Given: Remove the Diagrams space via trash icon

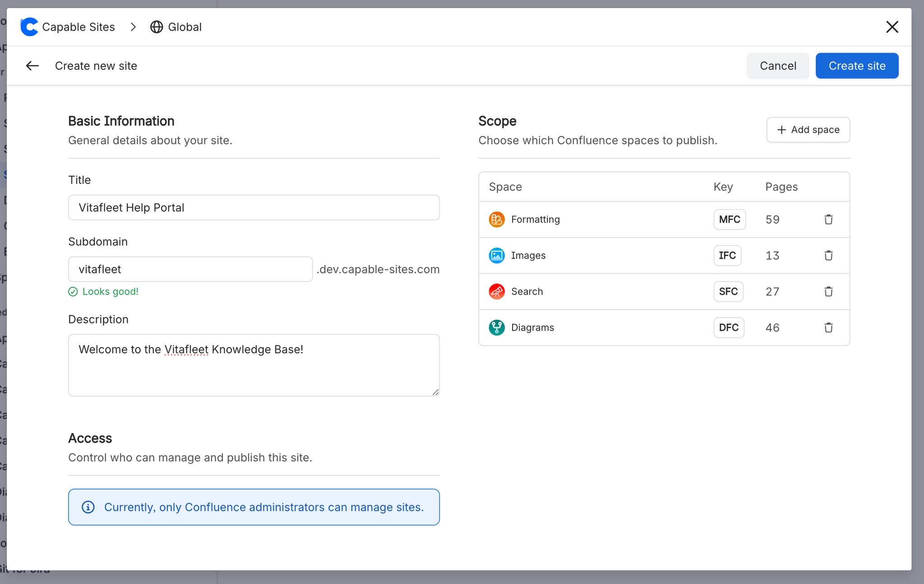Looking at the screenshot, I should coord(828,328).
